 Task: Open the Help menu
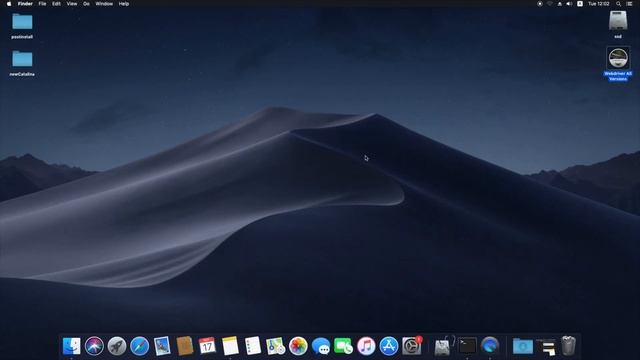[124, 4]
